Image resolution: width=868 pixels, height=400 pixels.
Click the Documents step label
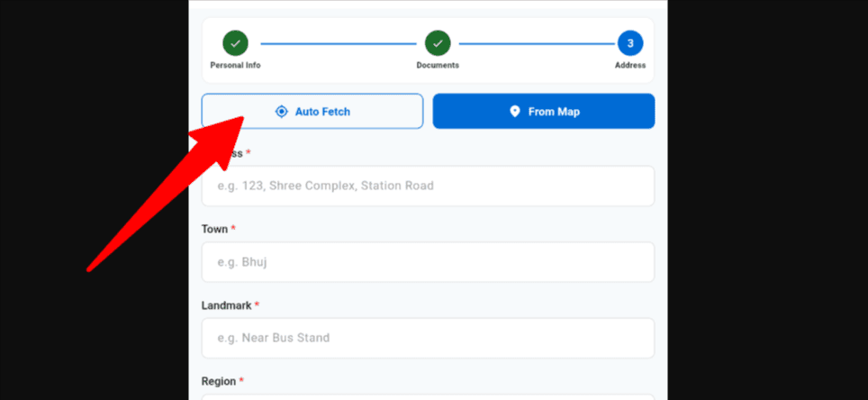[x=438, y=66]
